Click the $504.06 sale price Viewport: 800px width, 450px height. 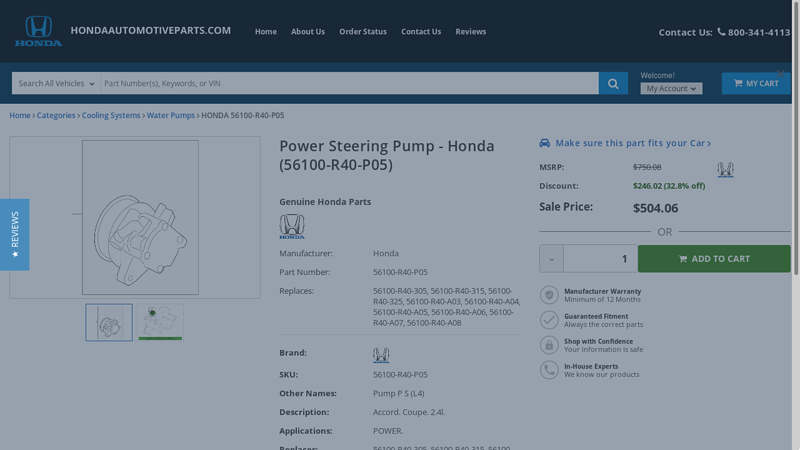point(655,208)
